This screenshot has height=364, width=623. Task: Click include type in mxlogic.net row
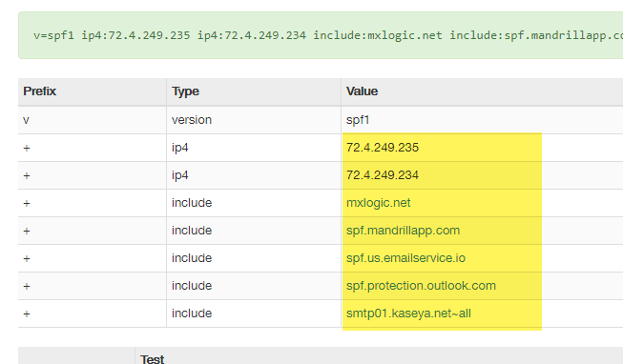[192, 203]
